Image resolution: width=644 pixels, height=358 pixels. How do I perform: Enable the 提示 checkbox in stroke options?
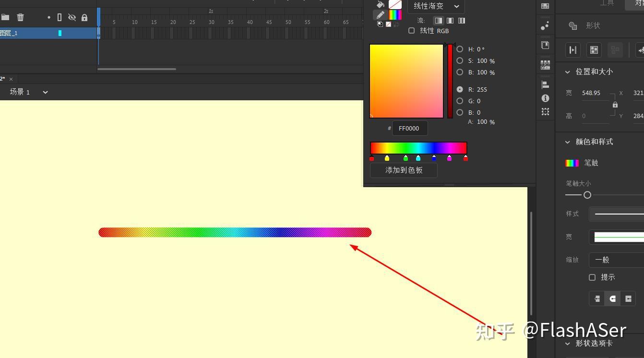[592, 277]
